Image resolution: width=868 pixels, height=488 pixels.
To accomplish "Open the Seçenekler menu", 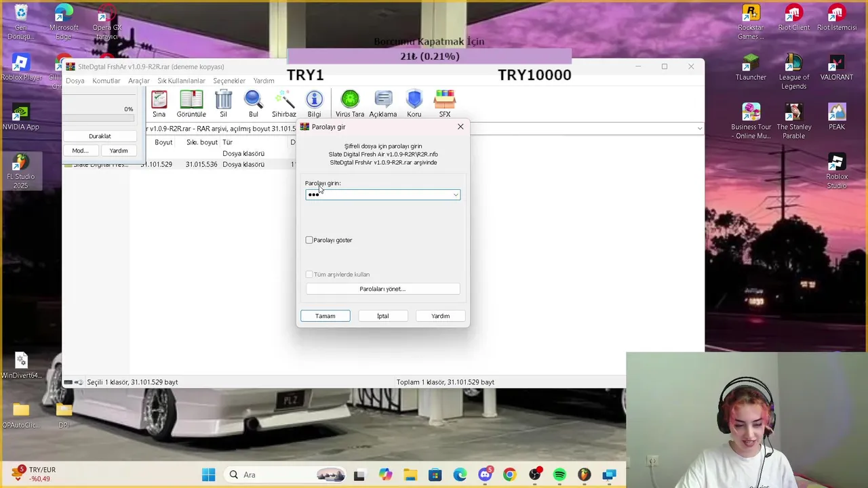I will [x=229, y=81].
